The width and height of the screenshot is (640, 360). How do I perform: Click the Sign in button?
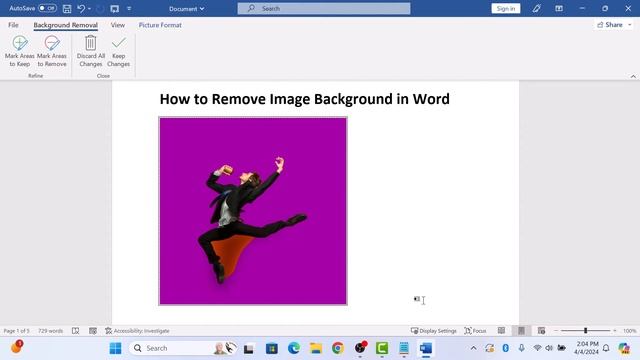[506, 9]
